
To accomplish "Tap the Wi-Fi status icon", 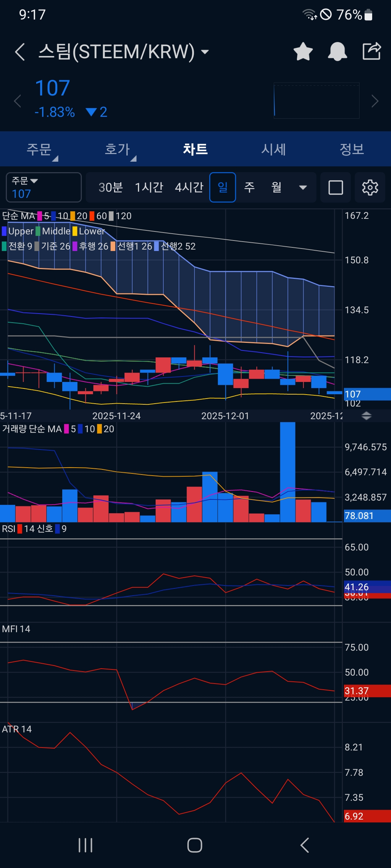I will 310,14.
